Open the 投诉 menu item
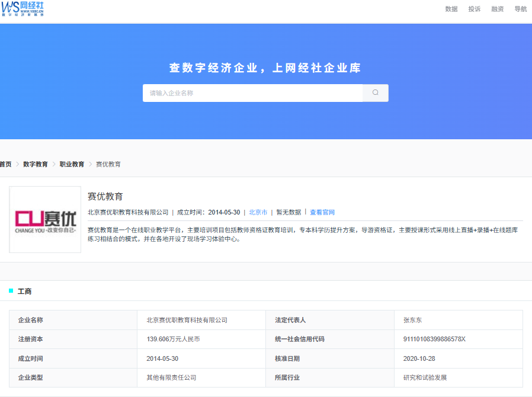The height and width of the screenshot is (397, 532). (475, 9)
